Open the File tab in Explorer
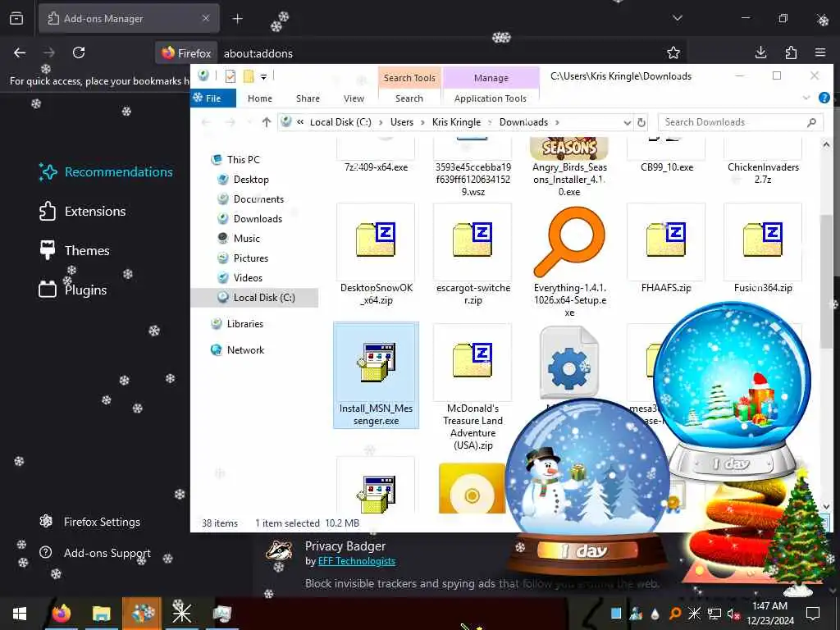Screen dimensions: 840x630 tap(212, 98)
